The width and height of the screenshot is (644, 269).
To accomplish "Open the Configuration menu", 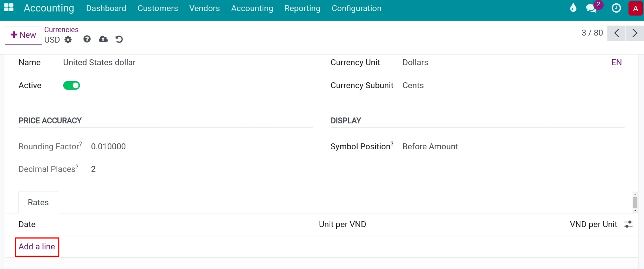I will 356,8.
